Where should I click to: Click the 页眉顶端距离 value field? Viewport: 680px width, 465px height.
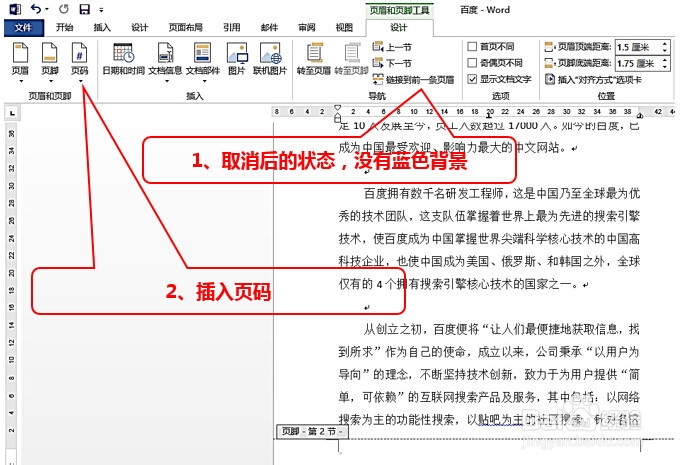(x=638, y=47)
